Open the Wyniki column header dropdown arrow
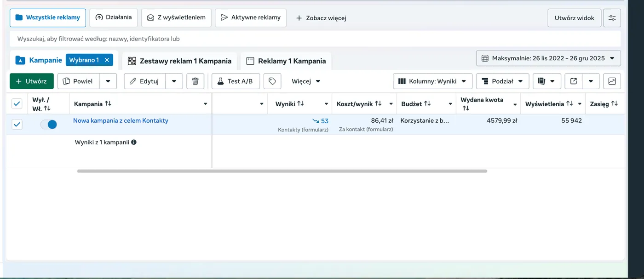 click(326, 104)
